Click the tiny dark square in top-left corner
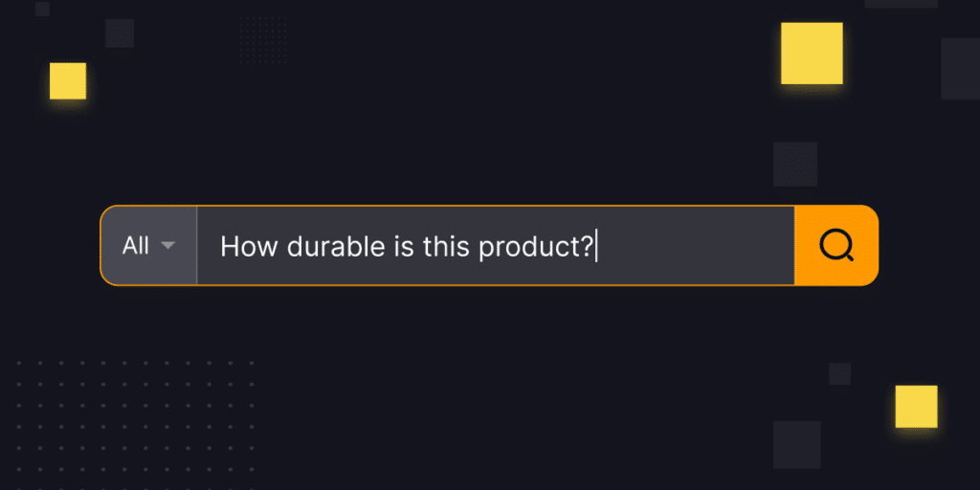 tap(42, 9)
